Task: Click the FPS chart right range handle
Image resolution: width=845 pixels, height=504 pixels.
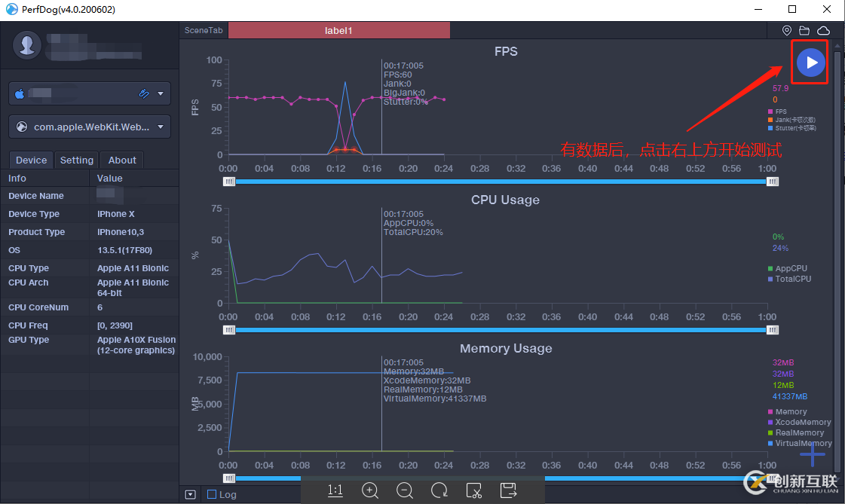Action: pyautogui.click(x=772, y=182)
